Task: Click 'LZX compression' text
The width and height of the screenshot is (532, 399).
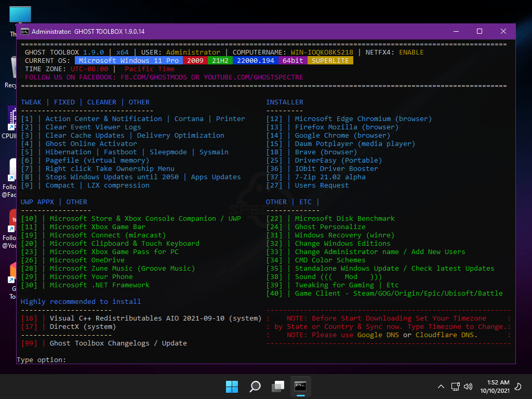Action: click(118, 185)
